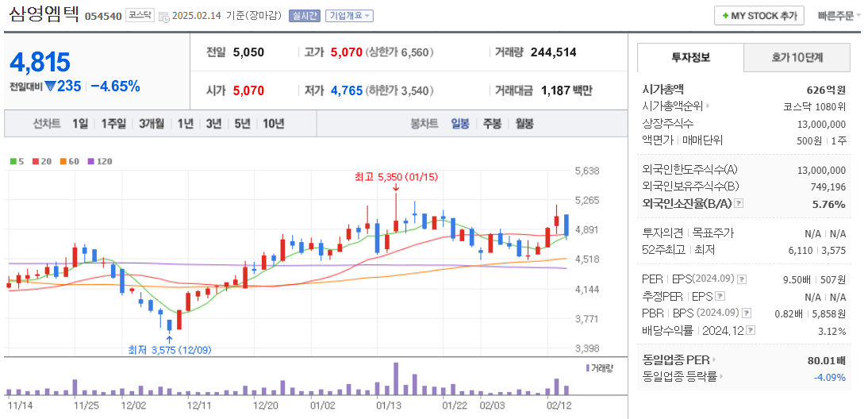Click the MY STOCK 추가 button

759,16
